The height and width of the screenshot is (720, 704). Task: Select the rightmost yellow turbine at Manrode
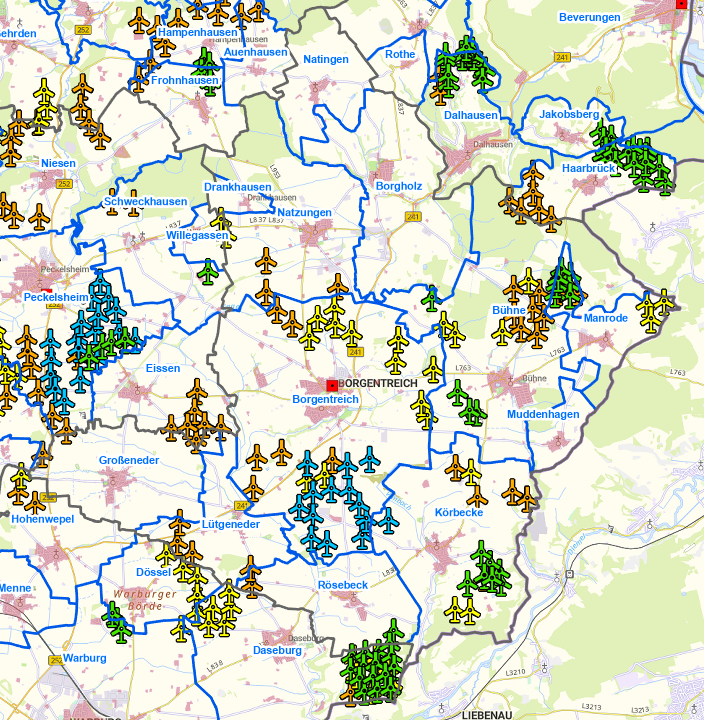coord(664,302)
